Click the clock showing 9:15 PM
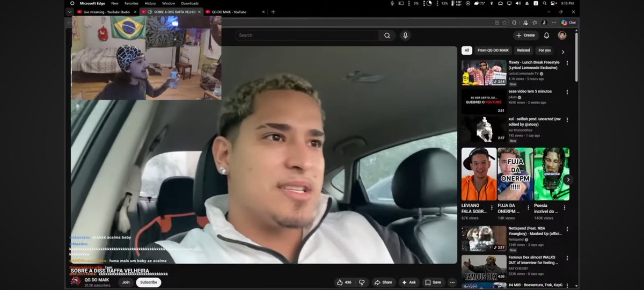 point(568,3)
